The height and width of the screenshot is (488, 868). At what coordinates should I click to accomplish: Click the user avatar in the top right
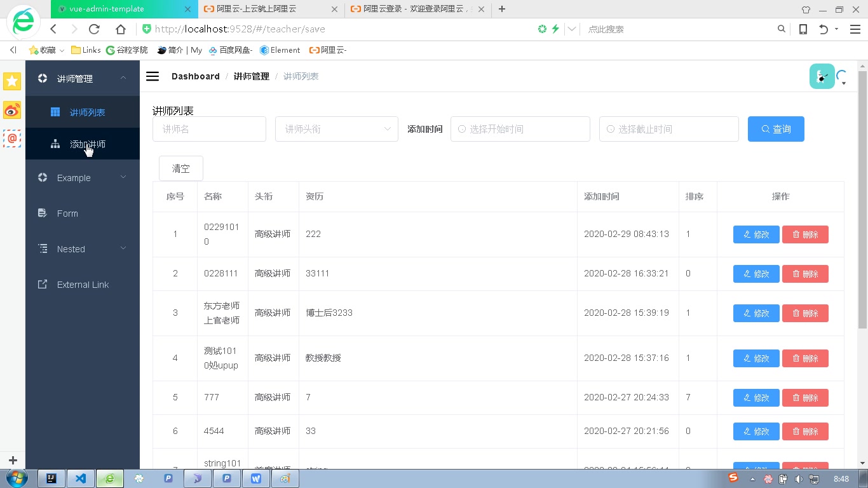[x=822, y=76]
